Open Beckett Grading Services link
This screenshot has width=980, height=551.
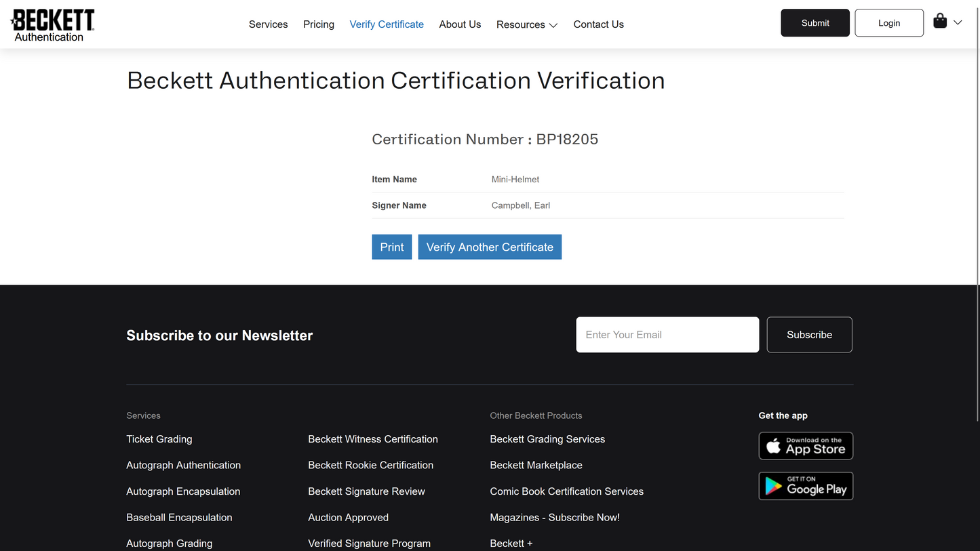tap(547, 439)
